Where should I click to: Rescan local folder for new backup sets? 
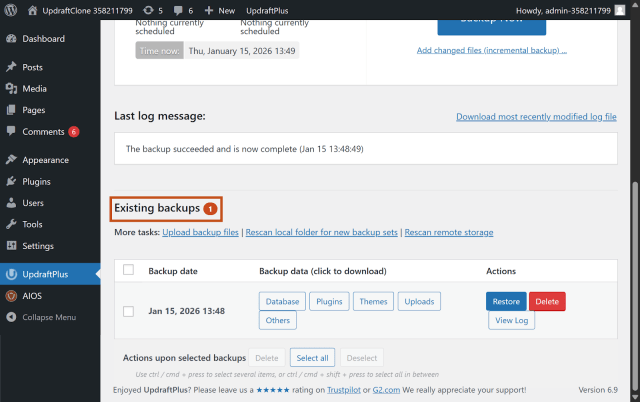pos(322,232)
